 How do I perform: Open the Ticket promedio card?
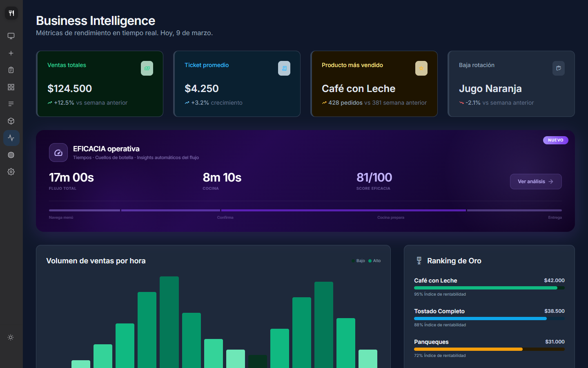coord(237,84)
